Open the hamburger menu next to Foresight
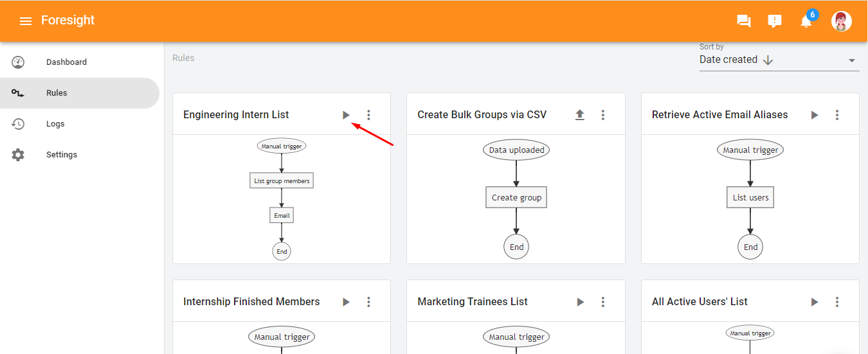Image resolution: width=868 pixels, height=354 pixels. 26,21
